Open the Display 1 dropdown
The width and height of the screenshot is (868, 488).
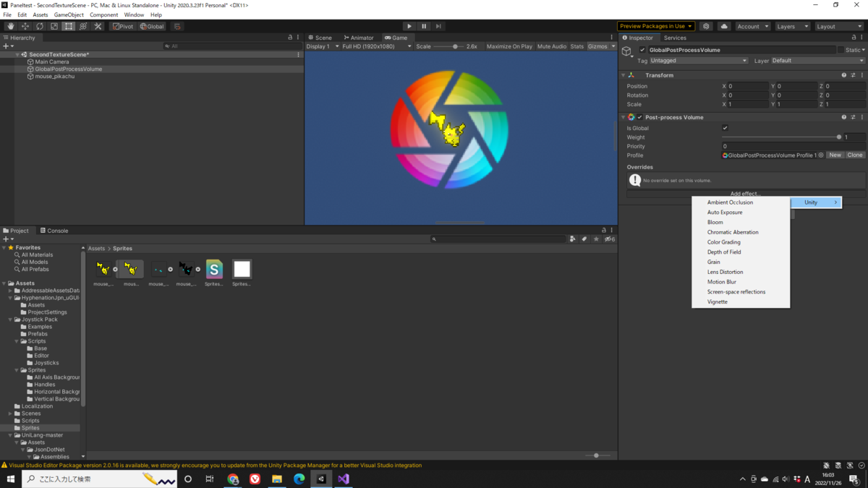point(322,46)
